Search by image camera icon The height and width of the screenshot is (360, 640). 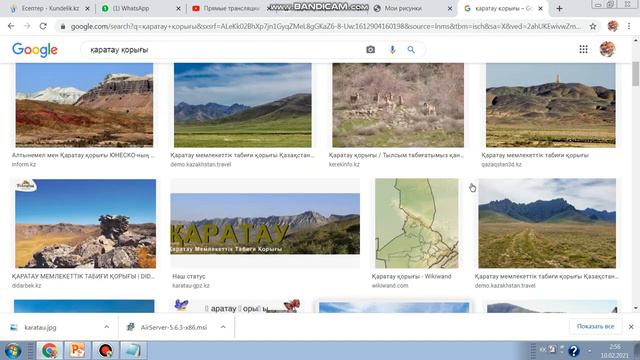[370, 49]
